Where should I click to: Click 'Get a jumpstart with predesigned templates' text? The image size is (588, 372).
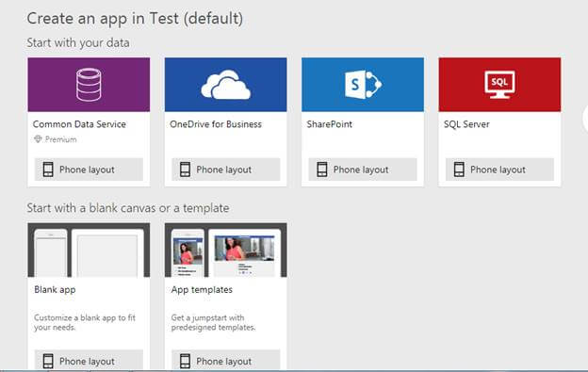point(213,322)
